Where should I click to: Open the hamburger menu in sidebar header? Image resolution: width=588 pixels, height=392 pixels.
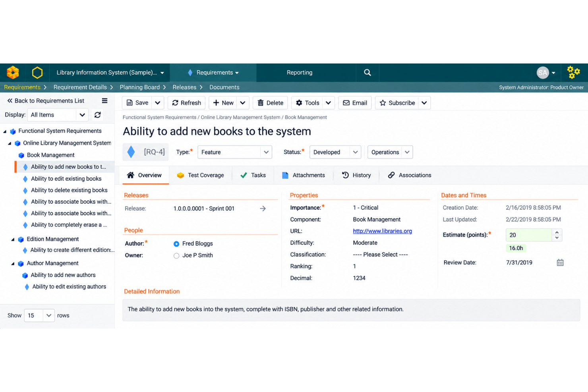tap(104, 101)
